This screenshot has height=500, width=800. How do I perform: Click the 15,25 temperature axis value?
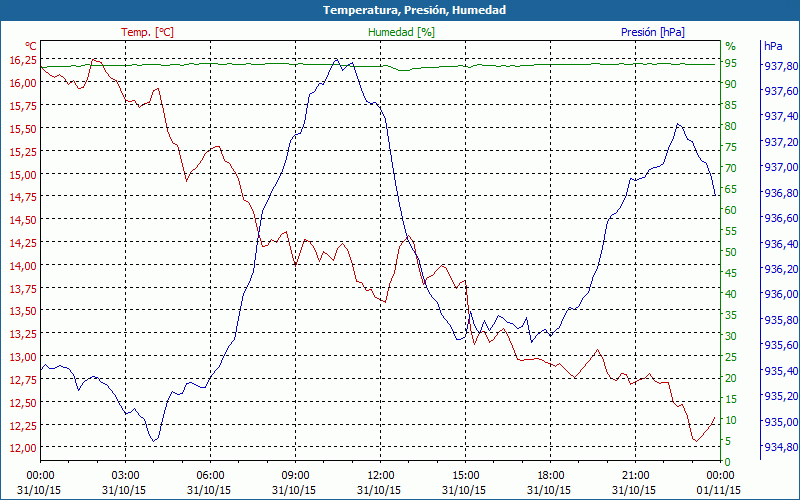tap(23, 151)
